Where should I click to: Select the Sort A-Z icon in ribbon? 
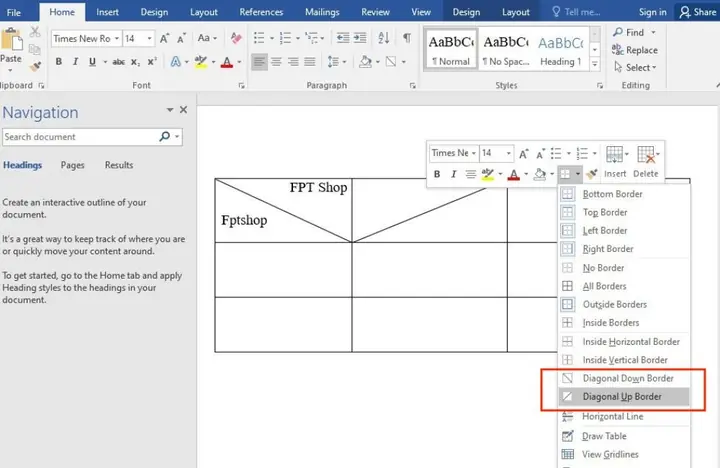[383, 38]
